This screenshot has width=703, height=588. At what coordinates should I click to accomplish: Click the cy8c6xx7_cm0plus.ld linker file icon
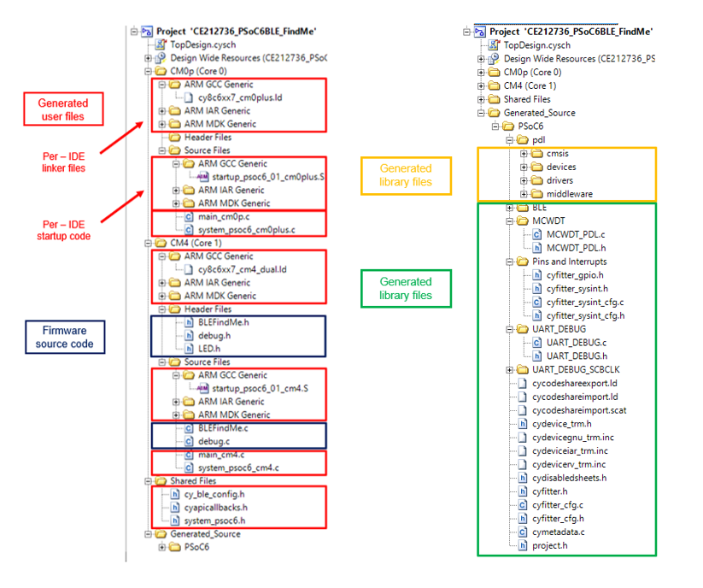tap(189, 97)
